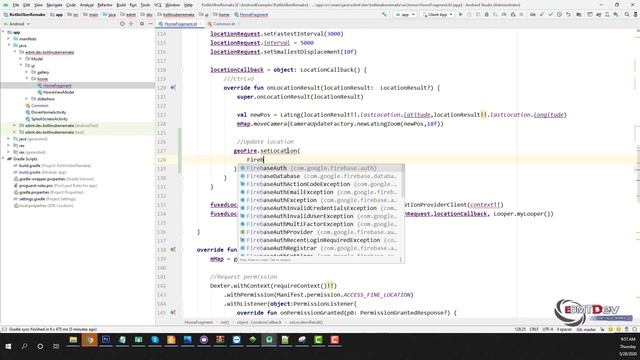Collapse the home package node
The image size is (640, 360).
coord(27,79)
